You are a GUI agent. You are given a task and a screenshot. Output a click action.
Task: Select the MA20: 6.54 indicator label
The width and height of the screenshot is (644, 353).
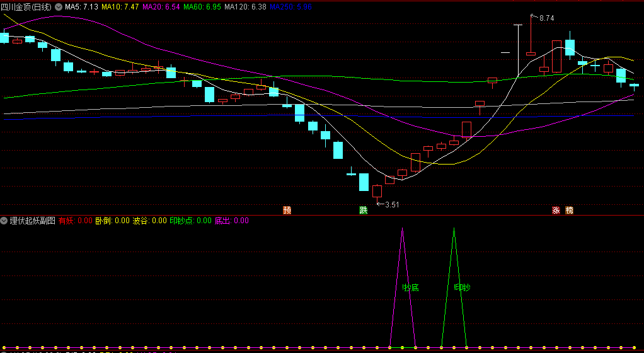161,7
